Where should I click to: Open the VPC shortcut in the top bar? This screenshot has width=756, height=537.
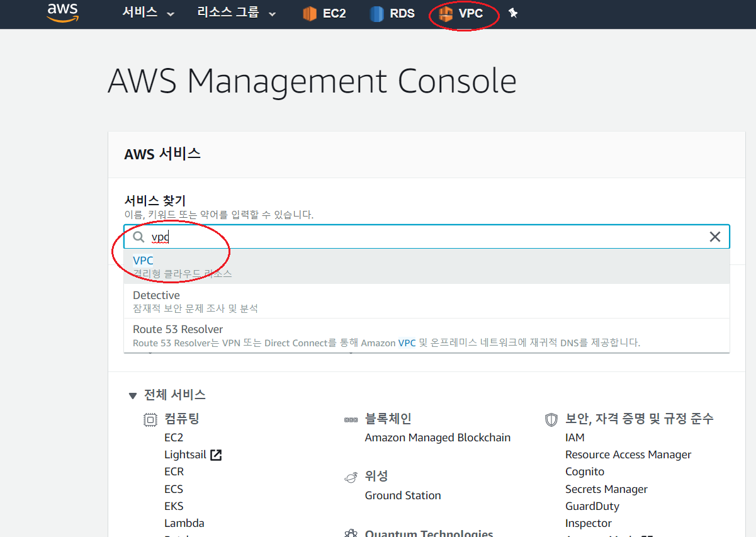point(461,13)
